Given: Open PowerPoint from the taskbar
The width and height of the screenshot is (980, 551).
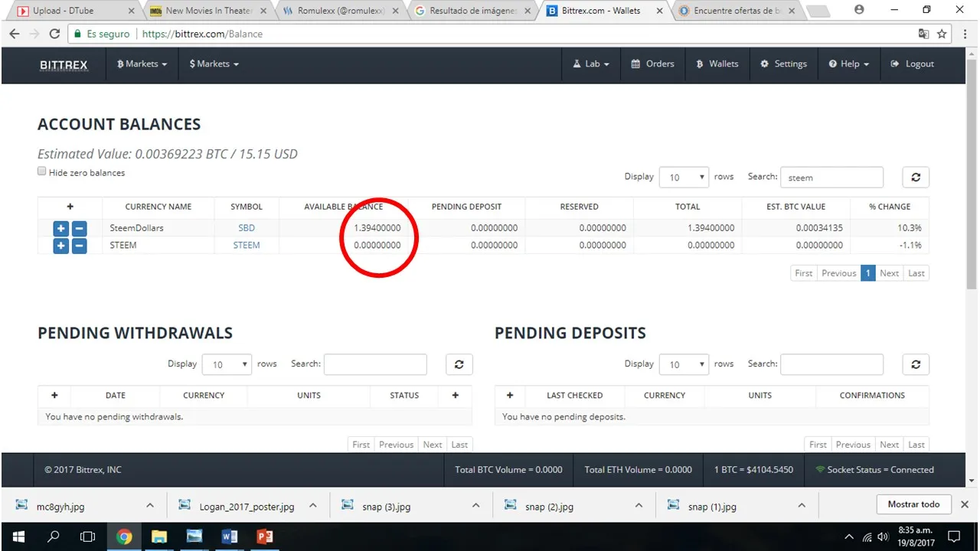Looking at the screenshot, I should pyautogui.click(x=264, y=536).
